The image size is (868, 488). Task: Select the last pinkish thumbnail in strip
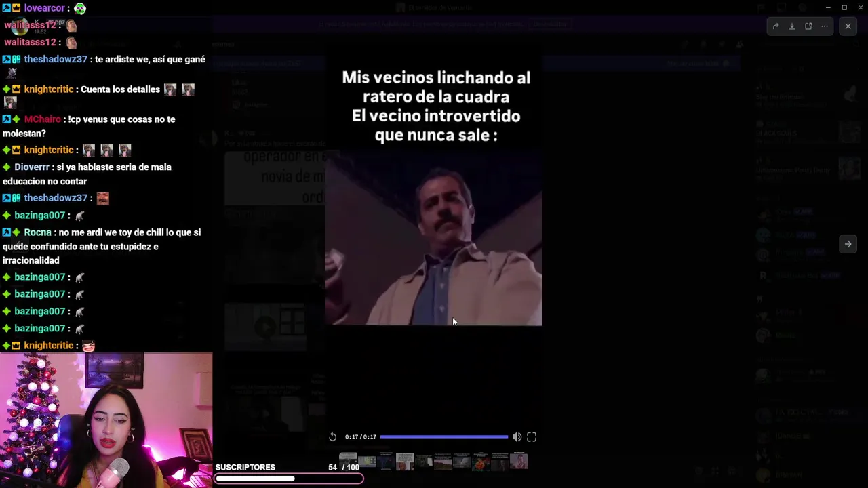point(519,462)
